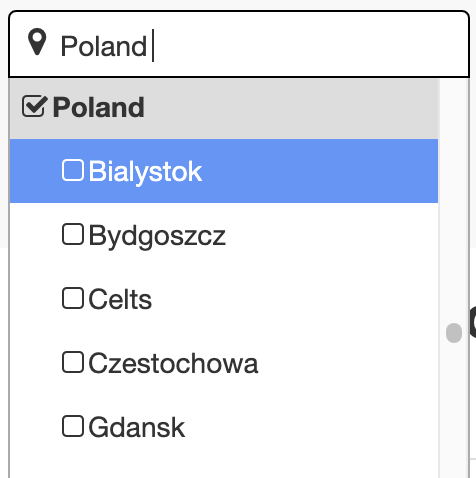Click the scrollbar track above the thumb
476x478 pixels.
[x=454, y=200]
